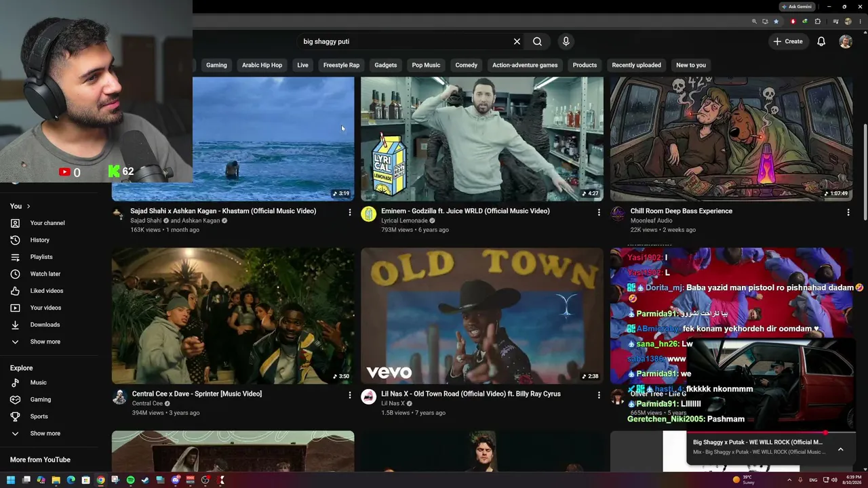Open Spotify from the taskbar
868x488 pixels.
pos(130,481)
